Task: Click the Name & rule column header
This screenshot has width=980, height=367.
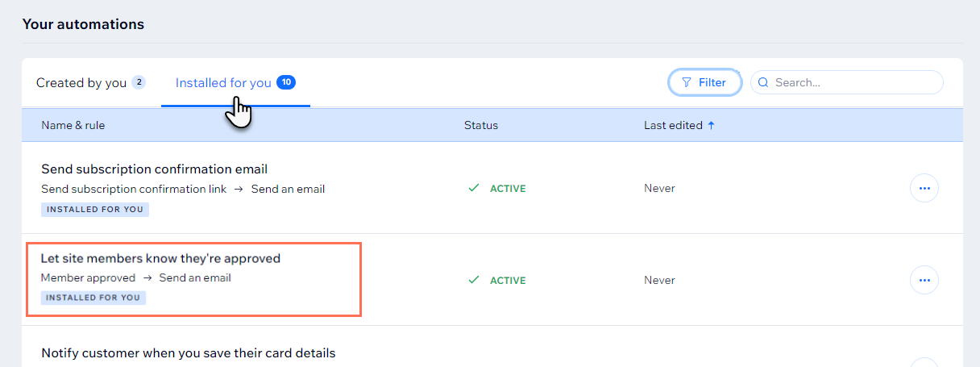Action: (73, 125)
